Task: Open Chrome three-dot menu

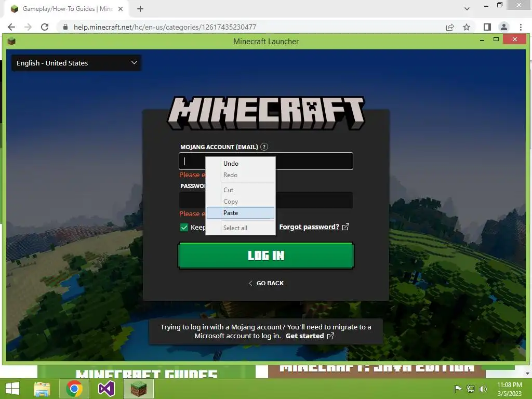Action: coord(521,27)
